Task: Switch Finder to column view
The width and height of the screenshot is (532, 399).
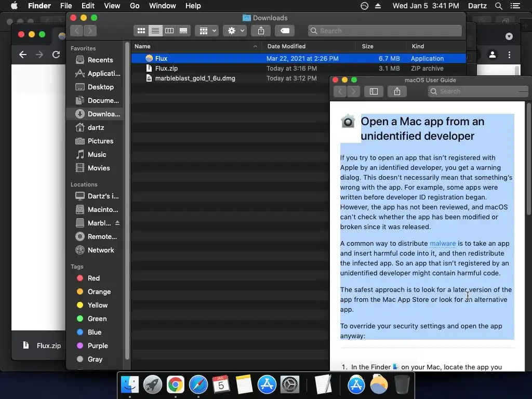Action: [x=169, y=31]
